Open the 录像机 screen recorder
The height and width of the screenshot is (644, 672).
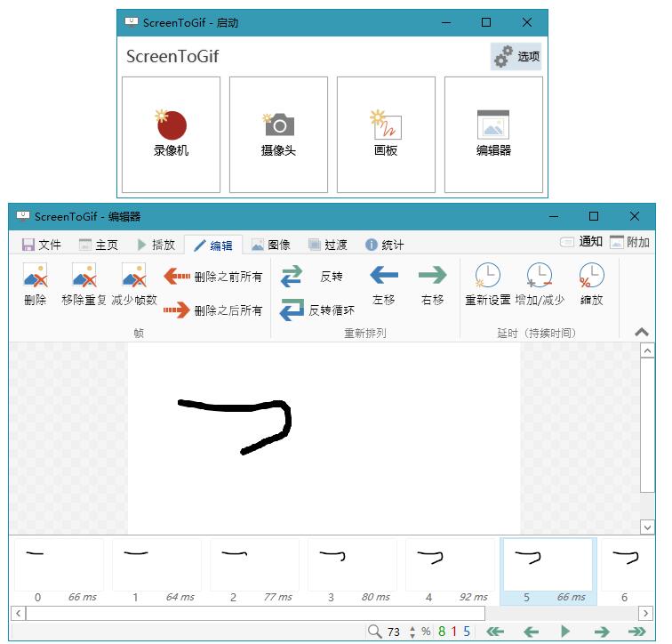(x=171, y=134)
